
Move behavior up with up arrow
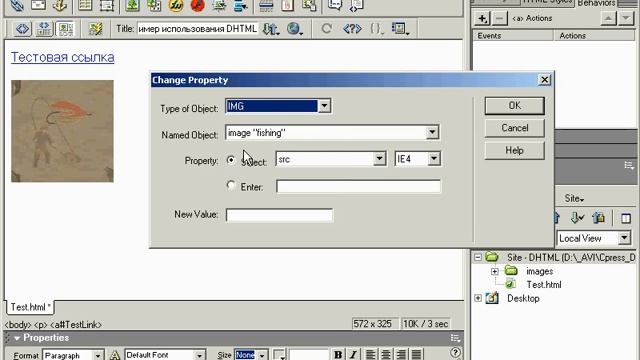608,18
